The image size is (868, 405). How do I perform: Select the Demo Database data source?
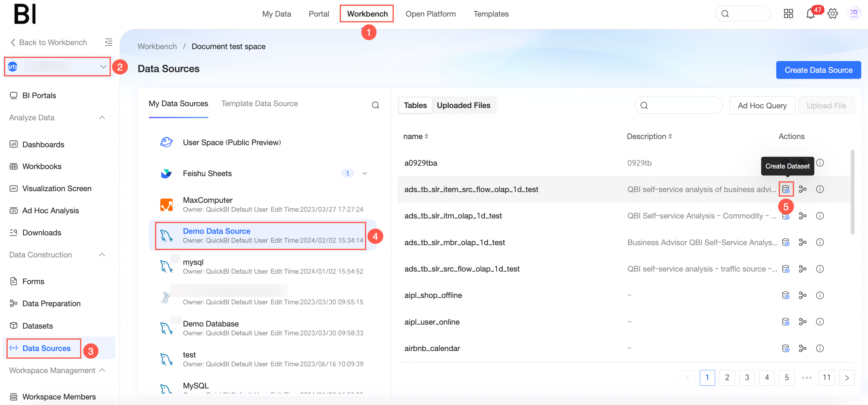pyautogui.click(x=262, y=328)
